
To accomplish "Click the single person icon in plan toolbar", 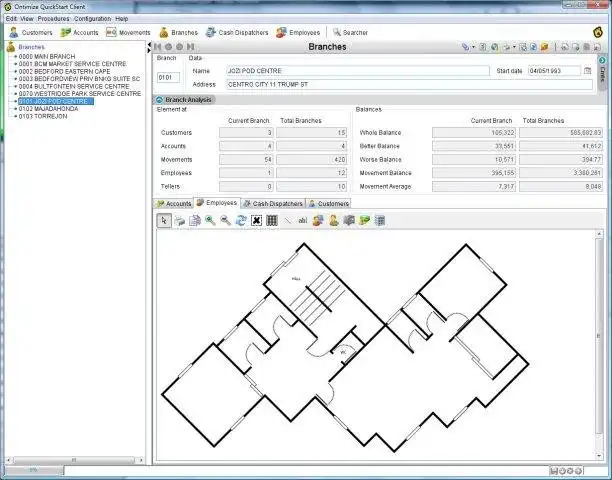I will [334, 220].
